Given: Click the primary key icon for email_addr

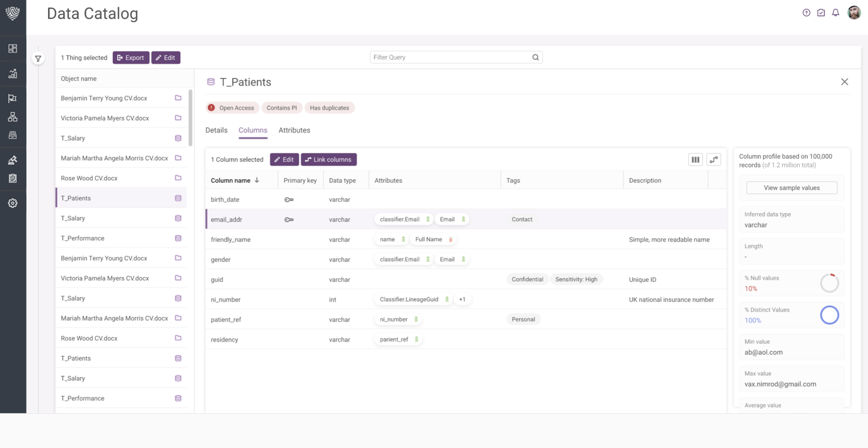Looking at the screenshot, I should pyautogui.click(x=289, y=220).
